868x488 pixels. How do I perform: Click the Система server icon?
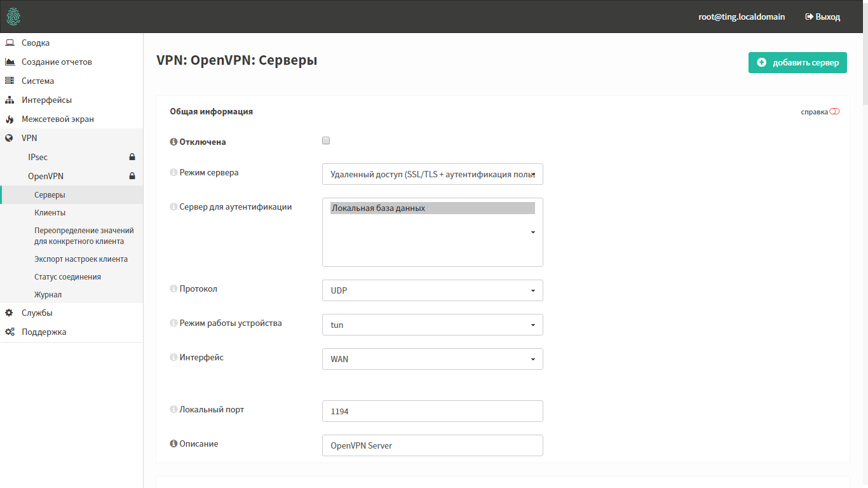click(x=10, y=81)
